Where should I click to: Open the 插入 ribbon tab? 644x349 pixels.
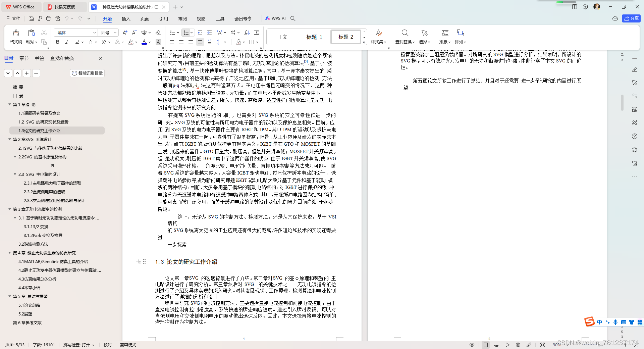coord(126,18)
